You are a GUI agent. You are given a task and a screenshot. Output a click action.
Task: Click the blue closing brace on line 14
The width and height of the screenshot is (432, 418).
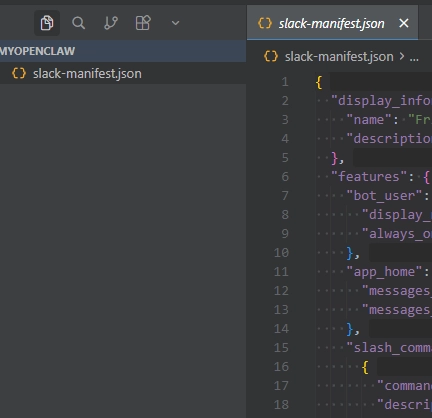tap(350, 329)
